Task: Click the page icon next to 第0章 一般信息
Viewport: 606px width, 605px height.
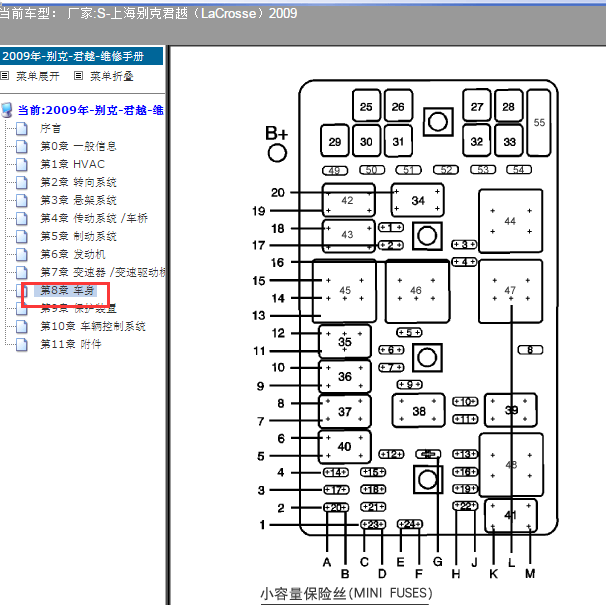Action: click(x=22, y=146)
